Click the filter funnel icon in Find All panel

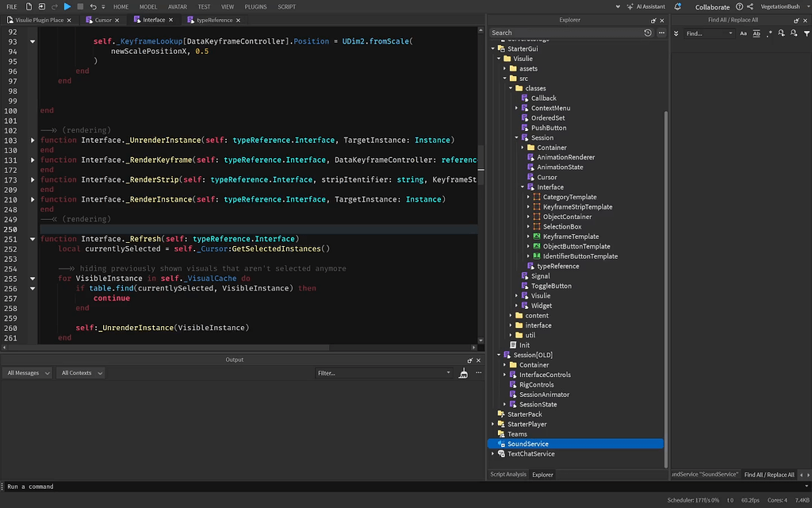(806, 33)
